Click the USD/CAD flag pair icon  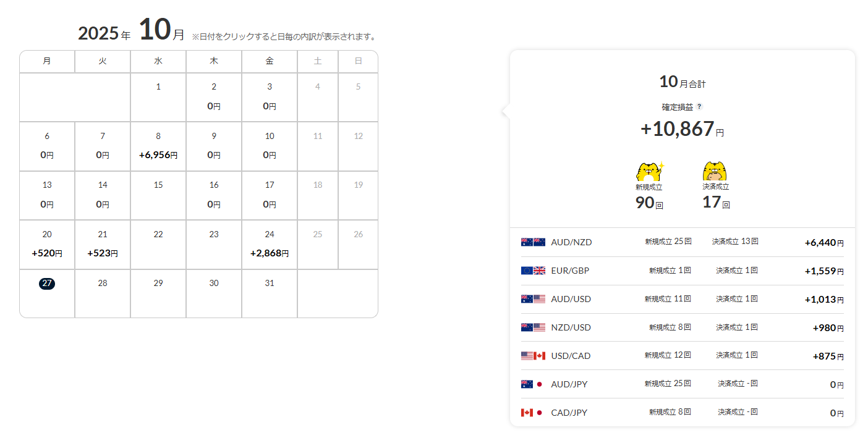click(533, 356)
